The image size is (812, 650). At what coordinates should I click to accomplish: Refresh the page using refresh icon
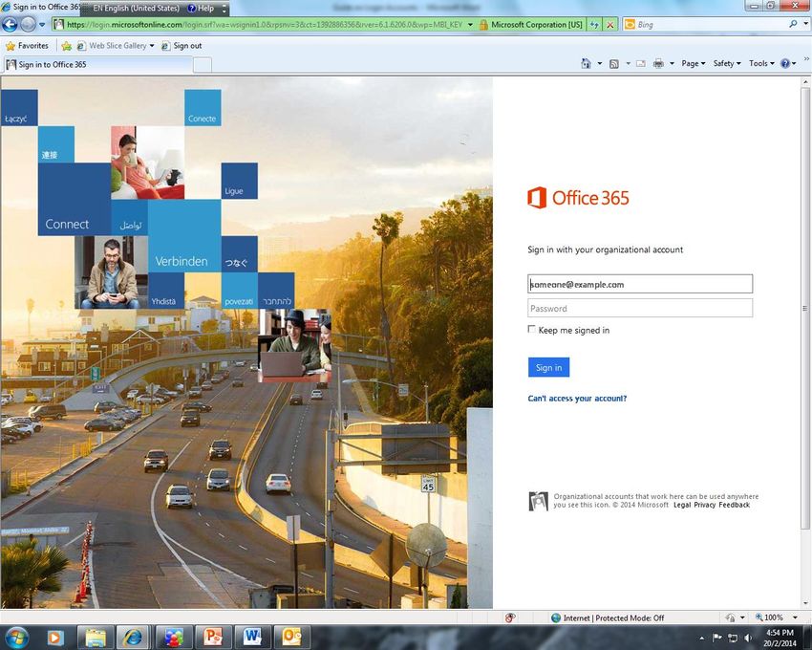tap(595, 24)
